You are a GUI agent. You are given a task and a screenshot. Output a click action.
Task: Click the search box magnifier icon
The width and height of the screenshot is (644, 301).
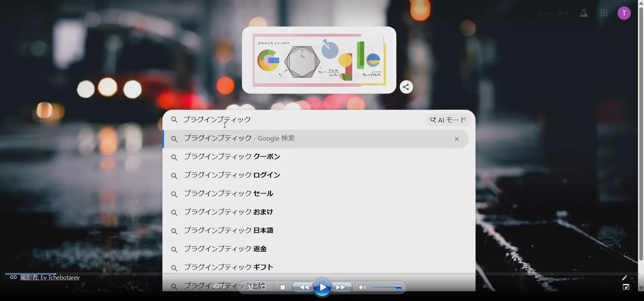(174, 120)
